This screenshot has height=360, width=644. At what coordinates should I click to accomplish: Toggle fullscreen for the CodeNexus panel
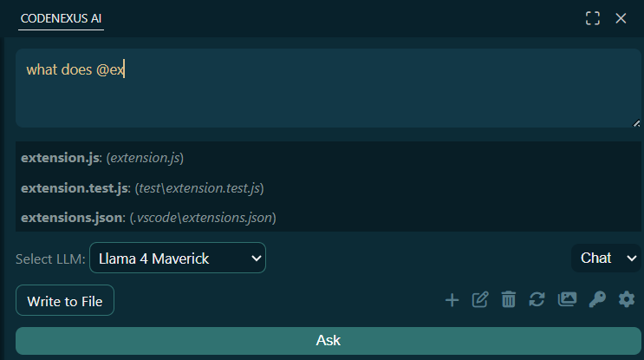click(x=593, y=18)
